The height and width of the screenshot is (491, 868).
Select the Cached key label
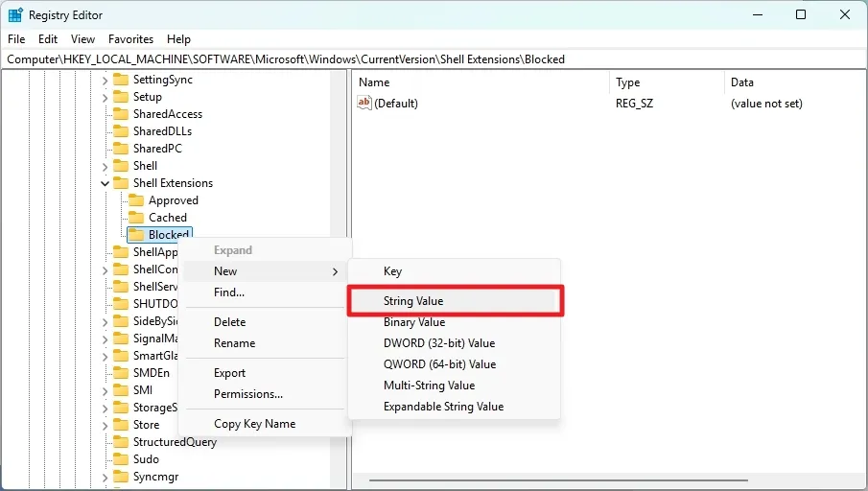[168, 218]
